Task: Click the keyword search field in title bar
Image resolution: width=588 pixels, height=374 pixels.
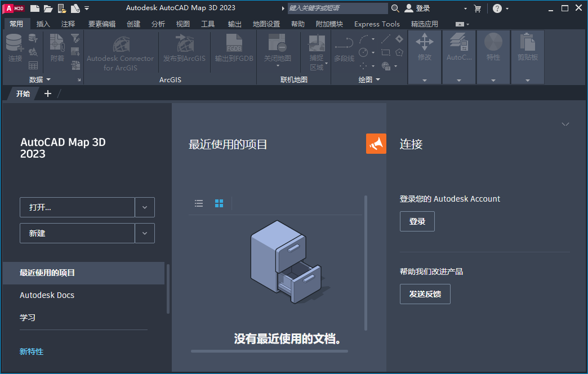Action: pos(337,8)
